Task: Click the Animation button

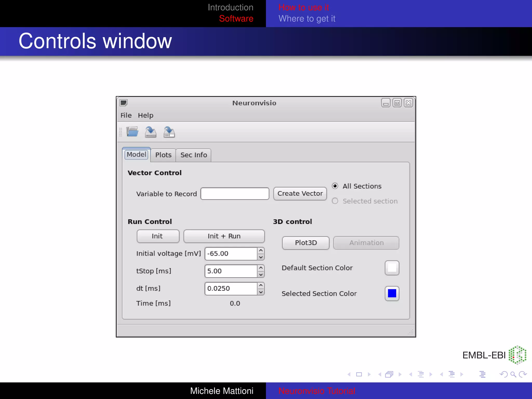Action: point(366,243)
